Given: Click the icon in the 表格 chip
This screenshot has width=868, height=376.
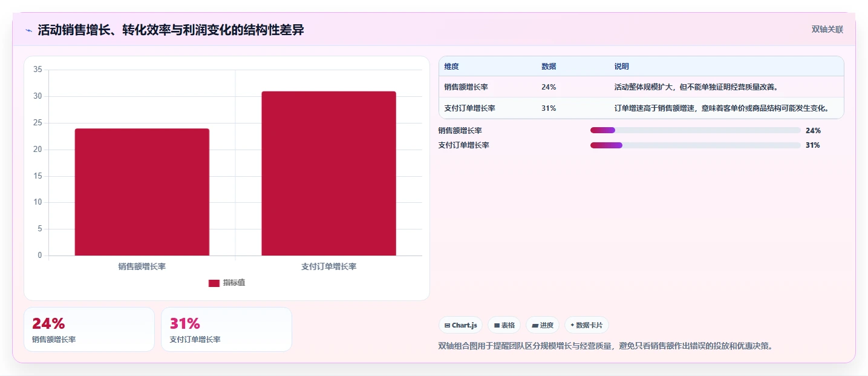Looking at the screenshot, I should [497, 325].
